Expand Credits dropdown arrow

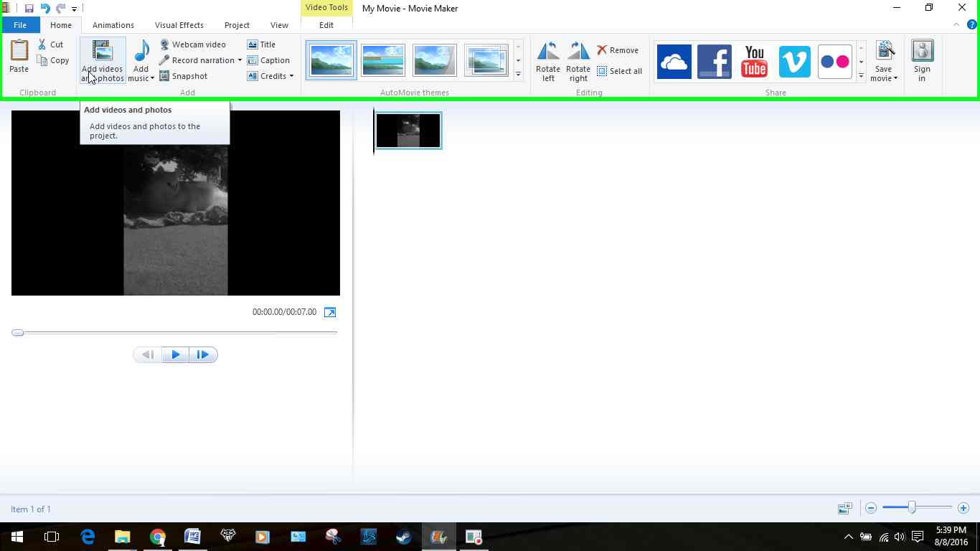click(291, 76)
